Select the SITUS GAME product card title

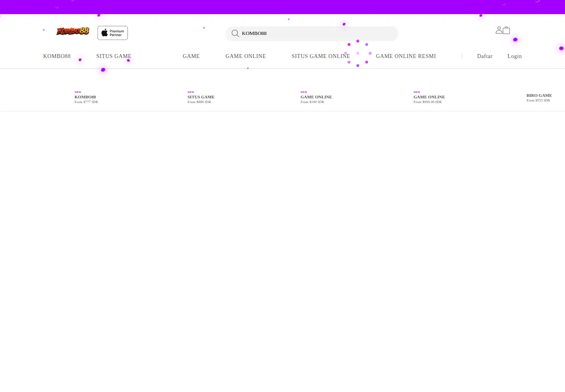201,97
